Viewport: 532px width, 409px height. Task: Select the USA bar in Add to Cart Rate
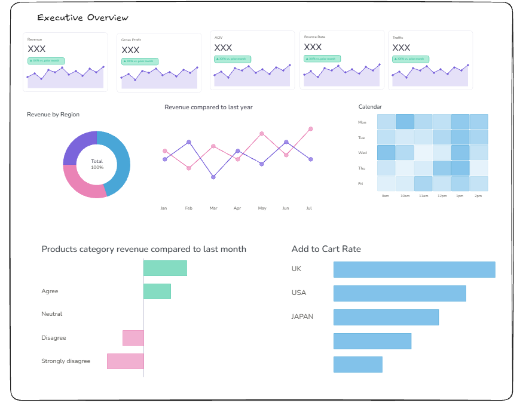pyautogui.click(x=400, y=293)
